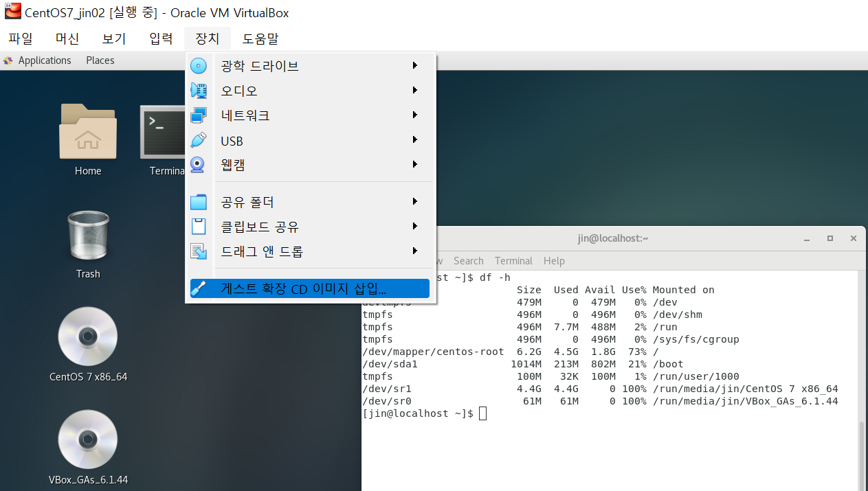
Task: Close the open 장치 menu
Action: coord(208,39)
